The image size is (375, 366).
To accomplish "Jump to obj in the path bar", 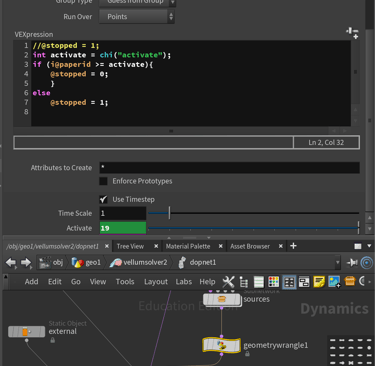I will tap(51, 263).
